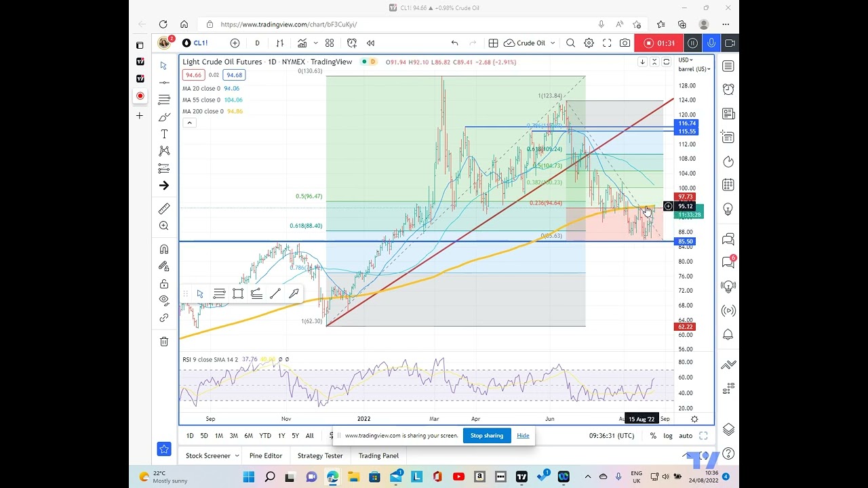Screen dimensions: 868x488
Task: Open the select layout grid button
Action: (493, 43)
